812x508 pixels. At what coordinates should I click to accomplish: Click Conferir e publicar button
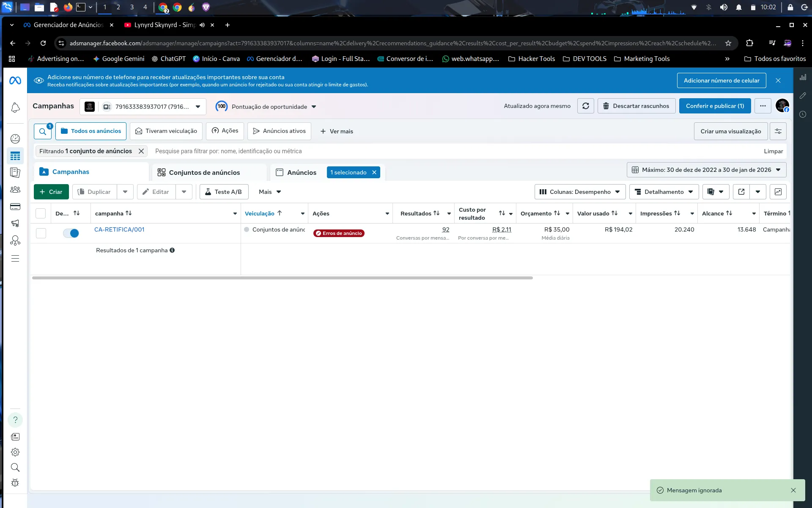click(715, 106)
